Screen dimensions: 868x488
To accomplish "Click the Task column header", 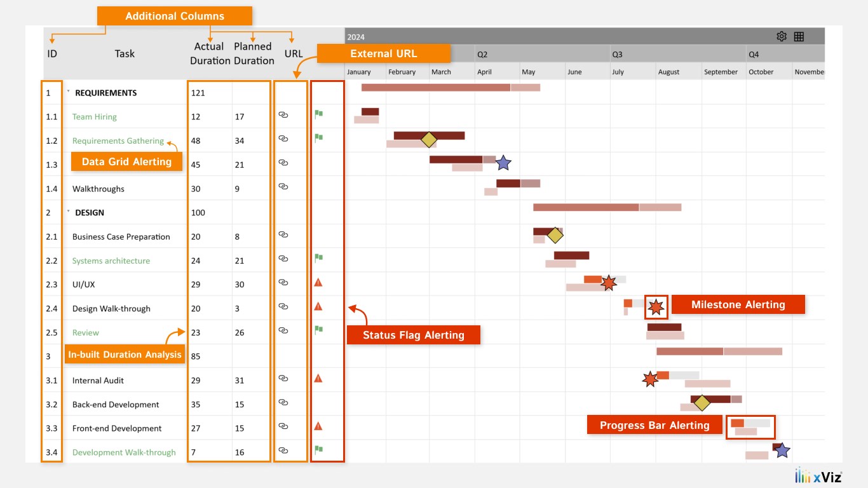I will tap(125, 54).
